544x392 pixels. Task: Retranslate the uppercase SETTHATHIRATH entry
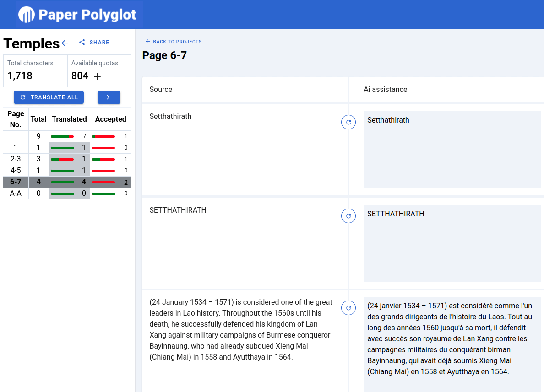[348, 216]
